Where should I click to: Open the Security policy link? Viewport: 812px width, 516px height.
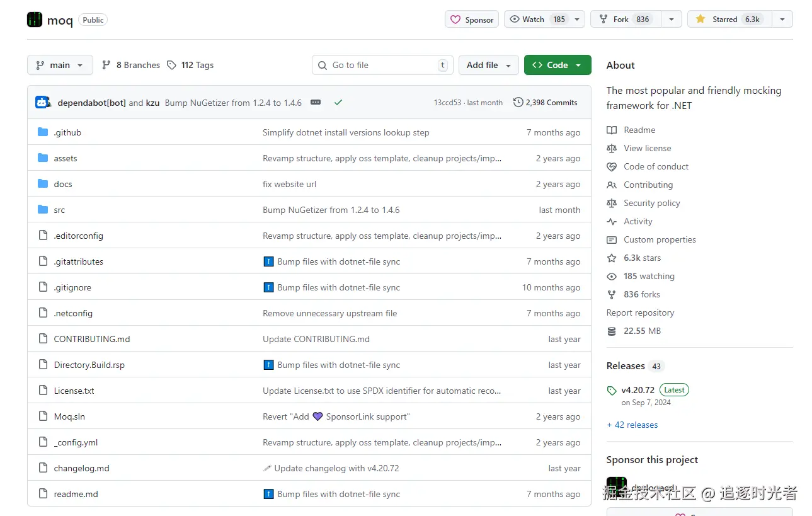pyautogui.click(x=652, y=203)
